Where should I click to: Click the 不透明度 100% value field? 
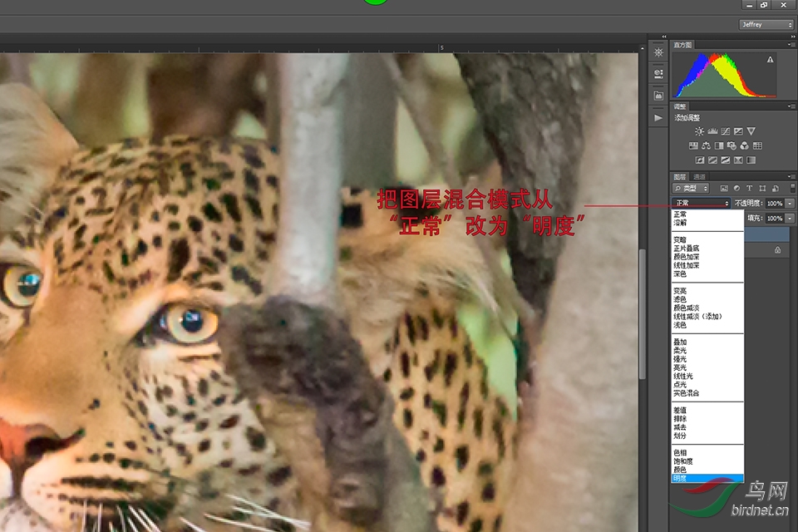(775, 203)
